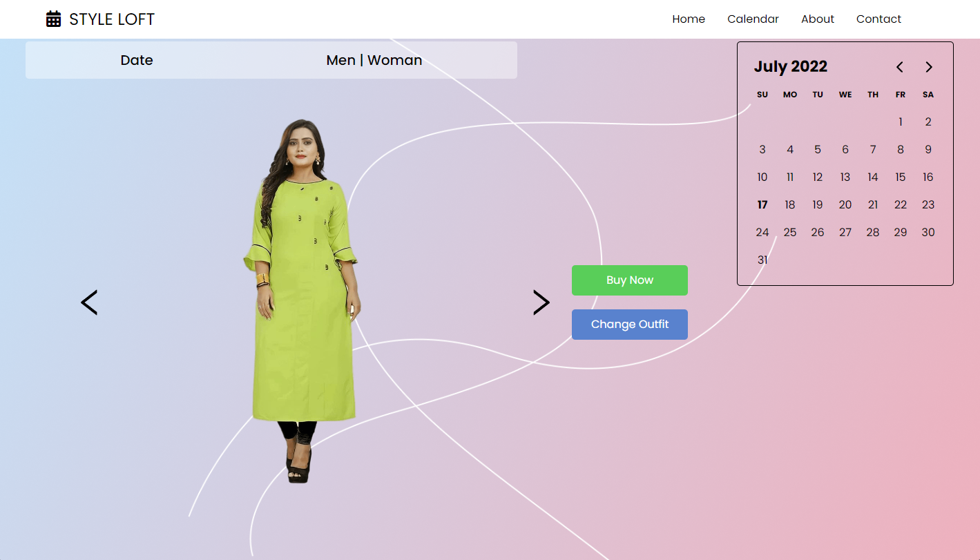Click the Buy Now button
The height and width of the screenshot is (560, 980).
pos(630,280)
